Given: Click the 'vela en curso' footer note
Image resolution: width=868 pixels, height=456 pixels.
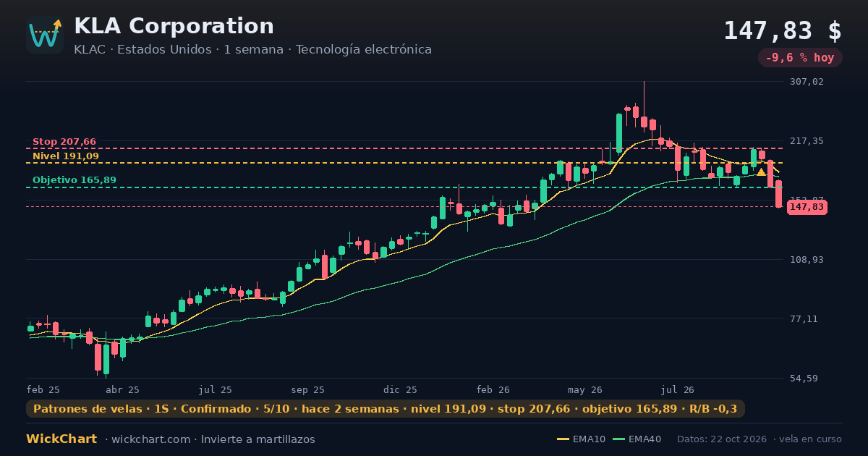Looking at the screenshot, I should pyautogui.click(x=812, y=439).
